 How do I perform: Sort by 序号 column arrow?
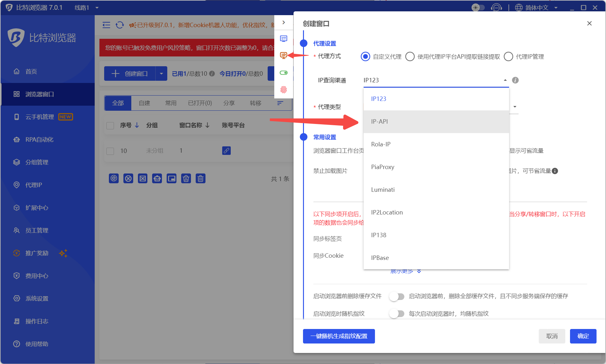137,125
